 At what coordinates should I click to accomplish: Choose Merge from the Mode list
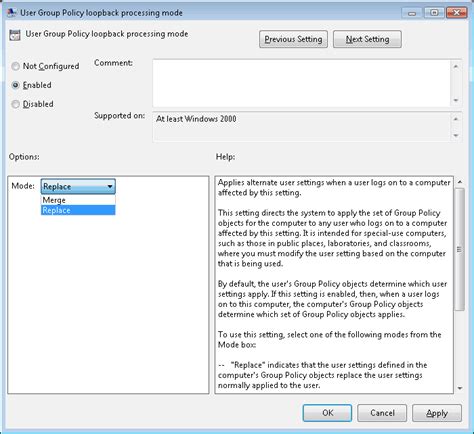(x=78, y=200)
